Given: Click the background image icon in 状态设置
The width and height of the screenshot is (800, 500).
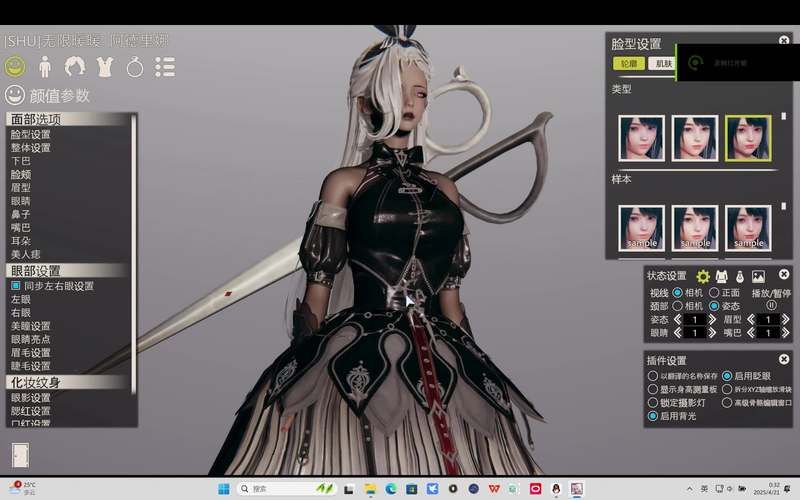Looking at the screenshot, I should 758,277.
